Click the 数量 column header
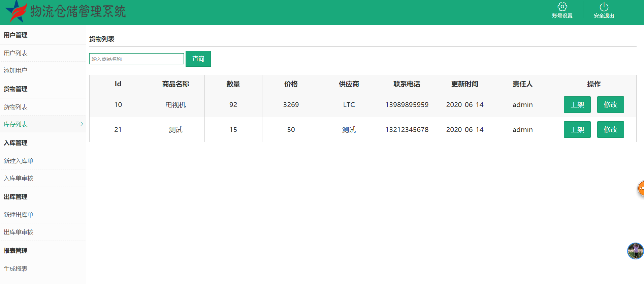Image resolution: width=644 pixels, height=284 pixels. pos(233,84)
